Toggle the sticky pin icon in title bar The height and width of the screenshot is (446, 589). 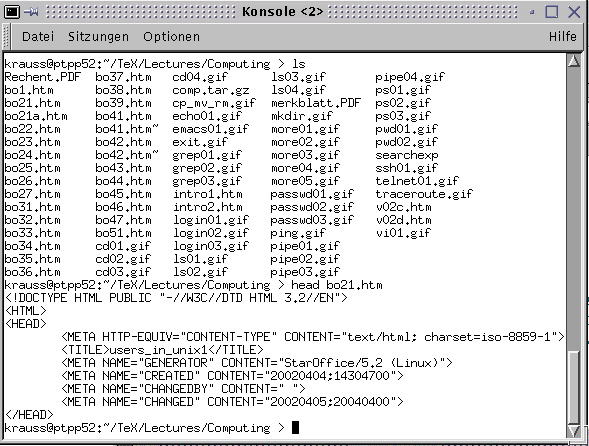(32, 12)
